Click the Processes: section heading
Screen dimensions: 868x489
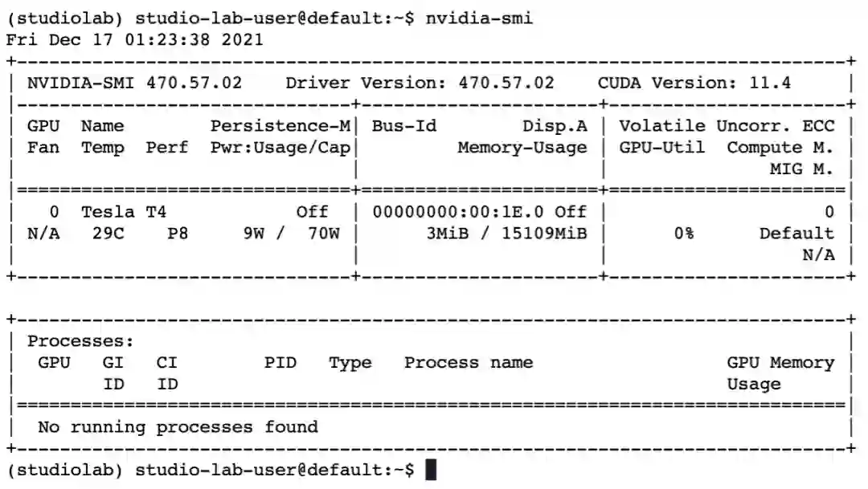click(x=80, y=341)
